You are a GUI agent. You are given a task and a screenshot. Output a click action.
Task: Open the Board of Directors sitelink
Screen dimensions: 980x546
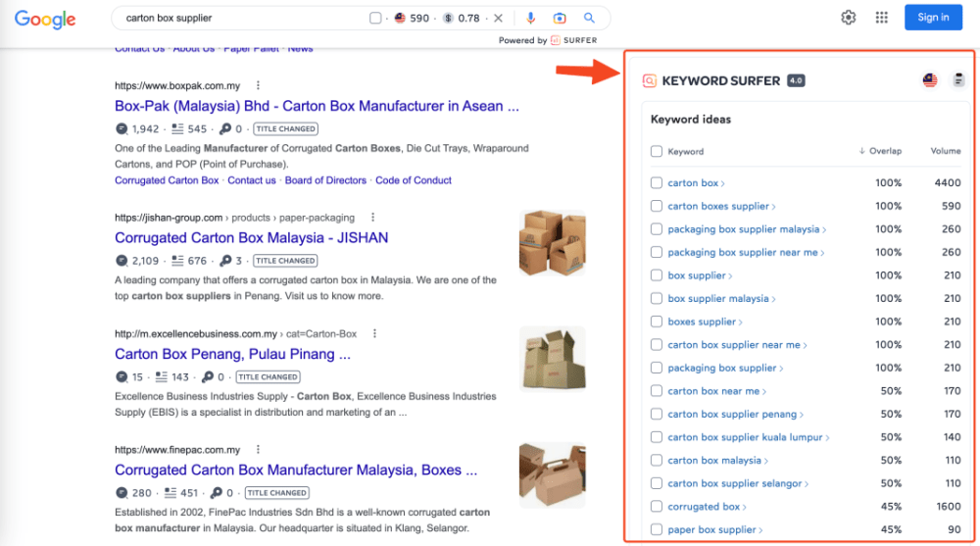pyautogui.click(x=325, y=180)
